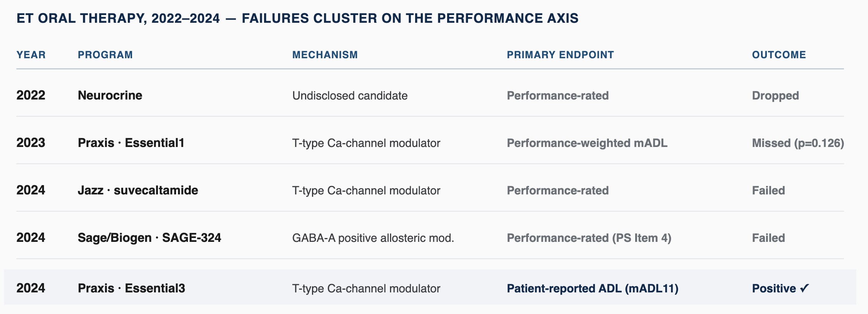Click Performance-weighted mADL endpoint text

pos(587,143)
